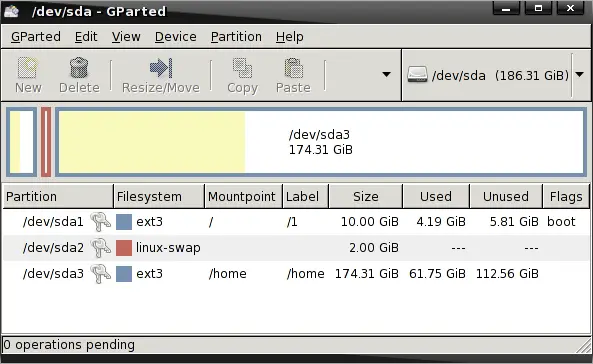Viewport: 593px width, 364px height.
Task: Click the Filesystem column header
Action: pos(159,196)
